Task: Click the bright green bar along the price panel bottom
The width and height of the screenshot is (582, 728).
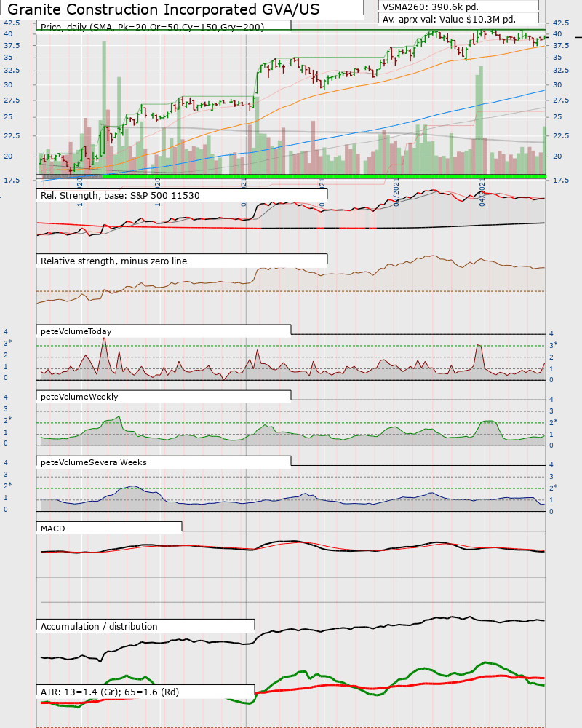Action: point(324,176)
